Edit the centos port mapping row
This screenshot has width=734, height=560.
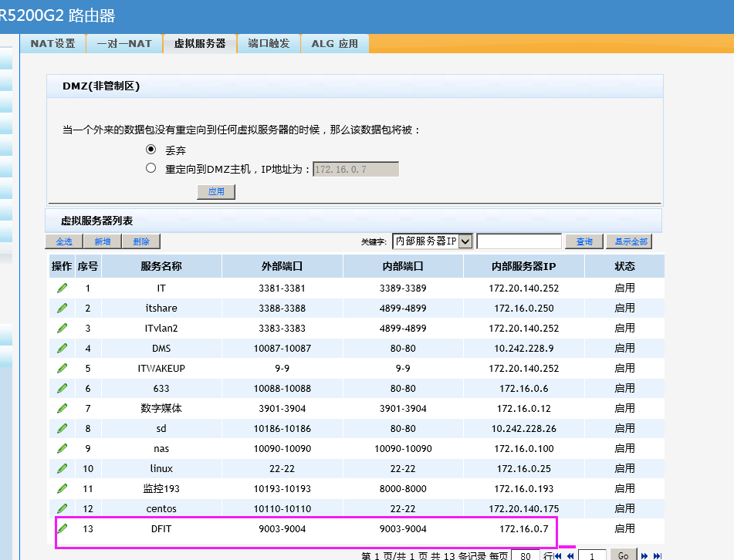pos(62,508)
